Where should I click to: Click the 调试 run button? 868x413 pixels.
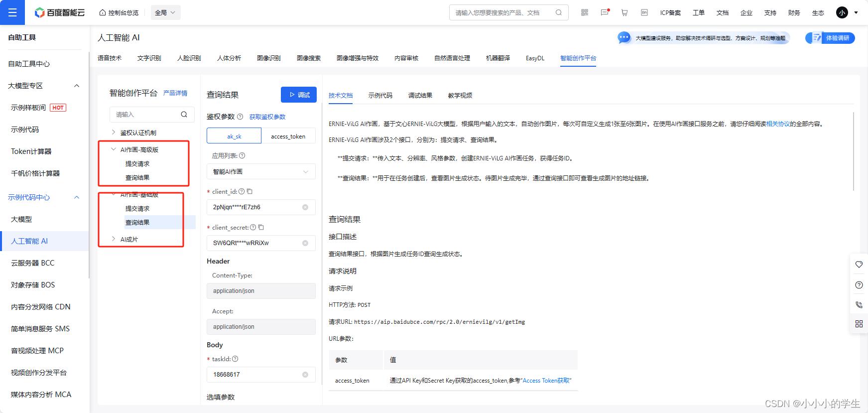tap(299, 95)
